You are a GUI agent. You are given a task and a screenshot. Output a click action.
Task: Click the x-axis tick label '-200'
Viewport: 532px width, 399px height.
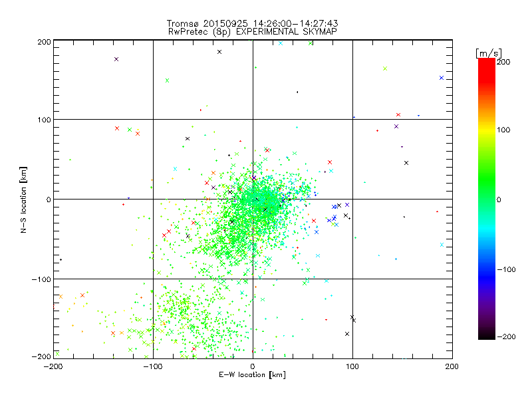[x=53, y=366]
